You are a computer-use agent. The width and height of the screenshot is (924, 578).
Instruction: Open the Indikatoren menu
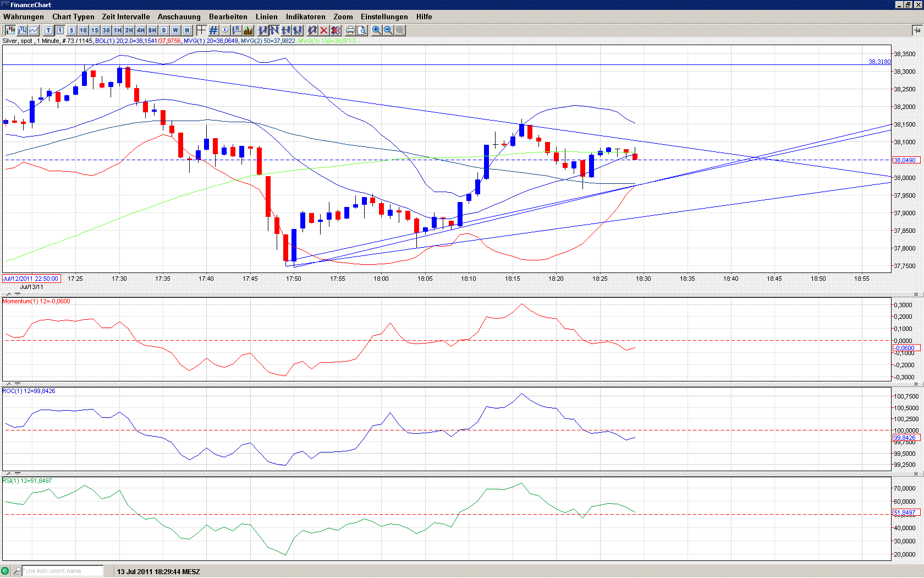[306, 17]
